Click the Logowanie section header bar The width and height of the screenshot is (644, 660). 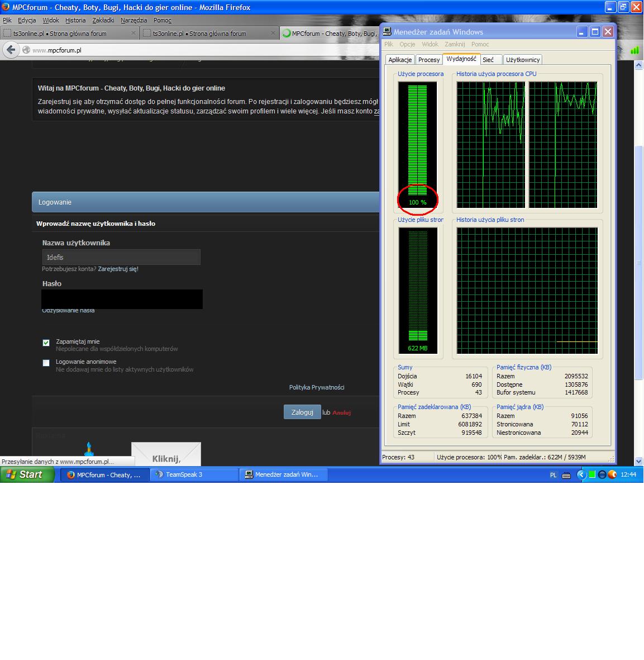[206, 202]
